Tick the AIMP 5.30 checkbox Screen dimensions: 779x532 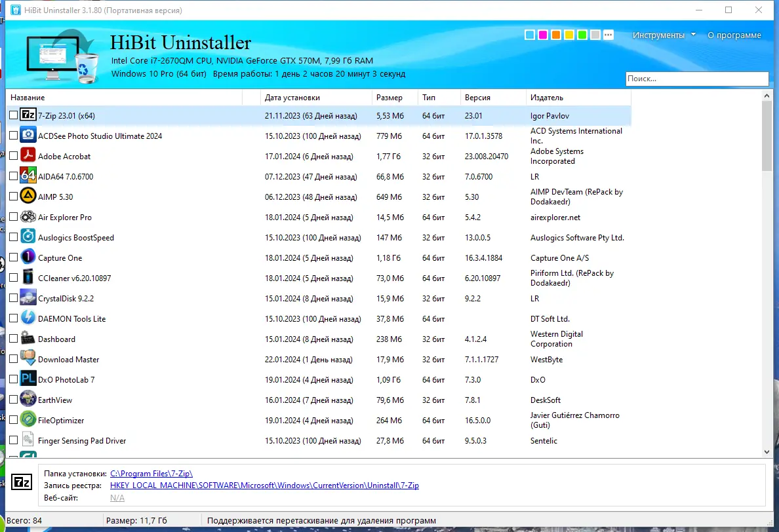(13, 197)
